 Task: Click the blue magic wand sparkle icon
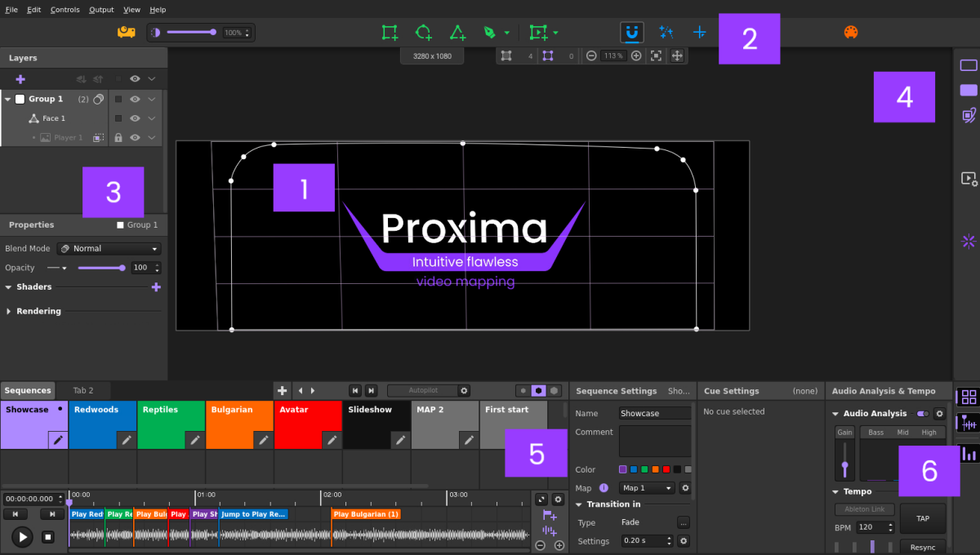pos(666,32)
